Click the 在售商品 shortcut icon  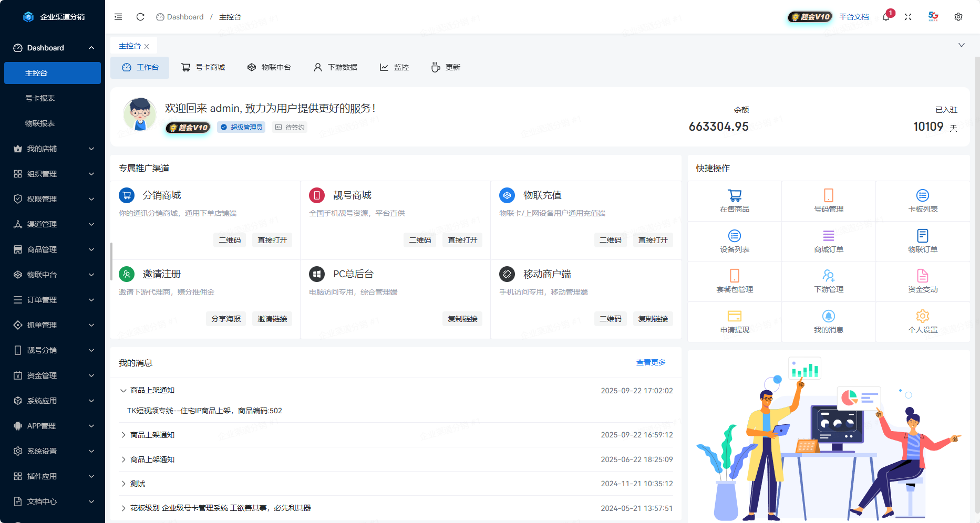pos(734,201)
